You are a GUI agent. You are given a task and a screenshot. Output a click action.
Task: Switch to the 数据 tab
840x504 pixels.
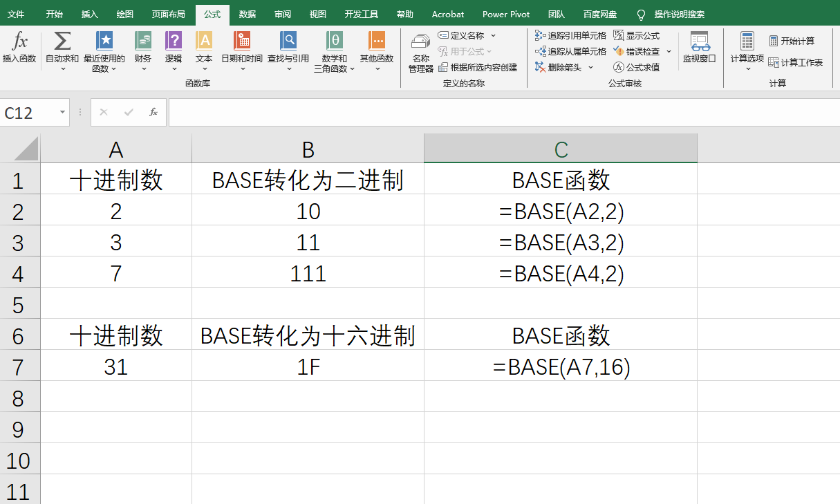click(247, 14)
